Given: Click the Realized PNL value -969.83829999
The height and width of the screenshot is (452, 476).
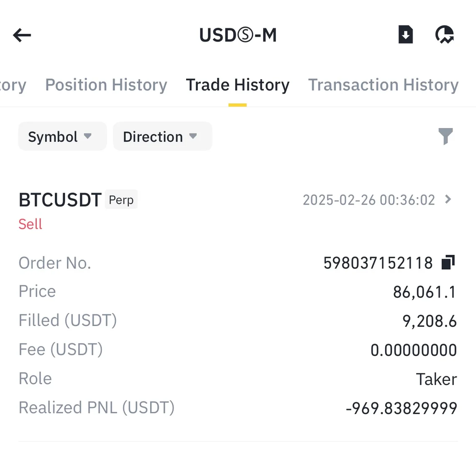Looking at the screenshot, I should click(402, 408).
